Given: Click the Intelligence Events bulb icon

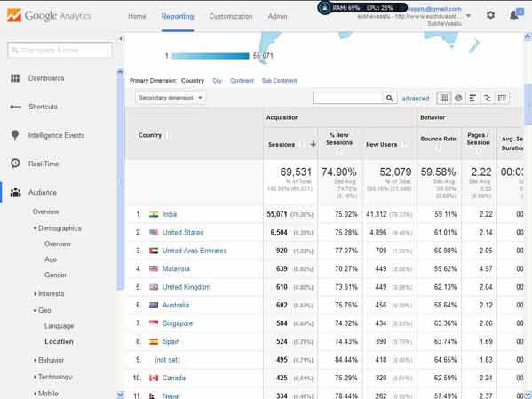Looking at the screenshot, I should 15,135.
